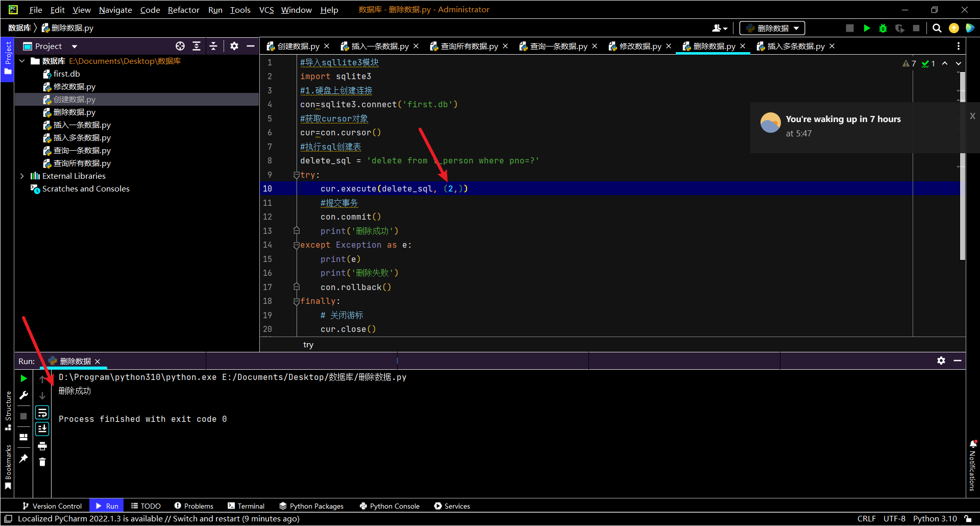Open the IDE update indicator icon
Viewport: 980px width, 526px height.
click(953, 28)
